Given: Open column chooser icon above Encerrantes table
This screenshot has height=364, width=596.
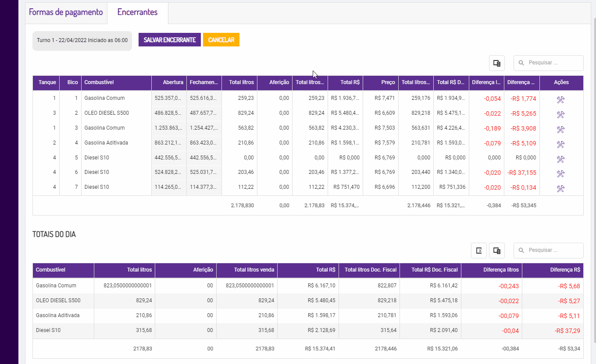Looking at the screenshot, I should [497, 63].
